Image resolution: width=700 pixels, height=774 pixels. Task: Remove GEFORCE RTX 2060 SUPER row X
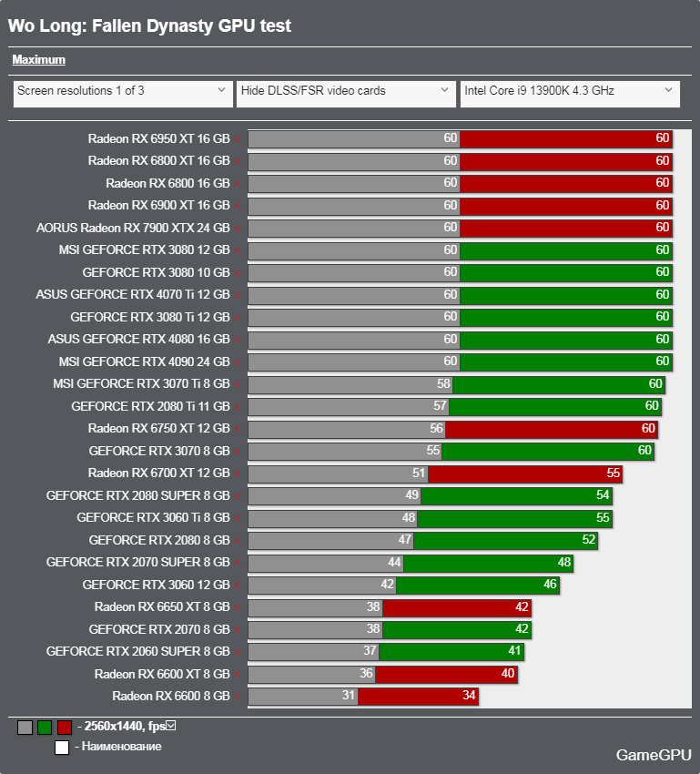[237, 653]
